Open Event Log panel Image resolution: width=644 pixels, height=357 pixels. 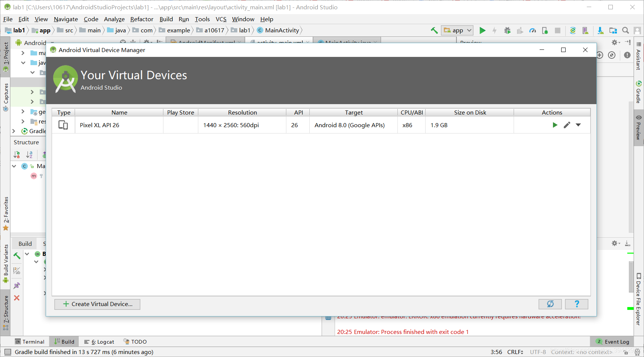(613, 342)
